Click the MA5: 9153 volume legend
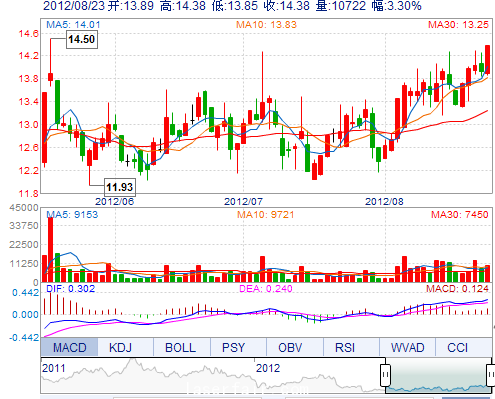The height and width of the screenshot is (399, 495). 72,214
